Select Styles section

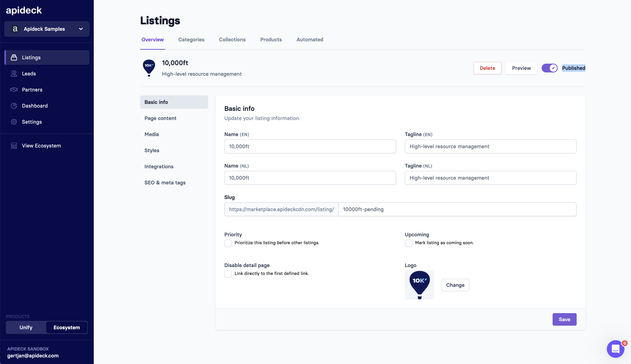coord(174,150)
